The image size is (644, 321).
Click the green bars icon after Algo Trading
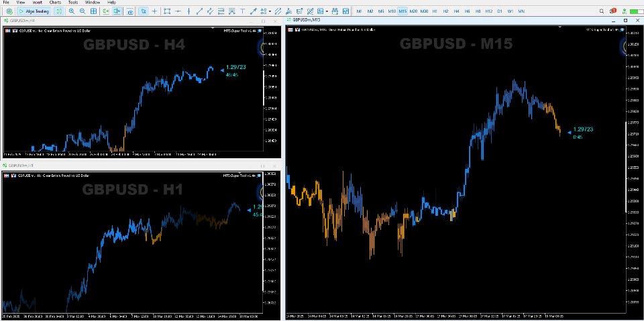click(x=59, y=11)
